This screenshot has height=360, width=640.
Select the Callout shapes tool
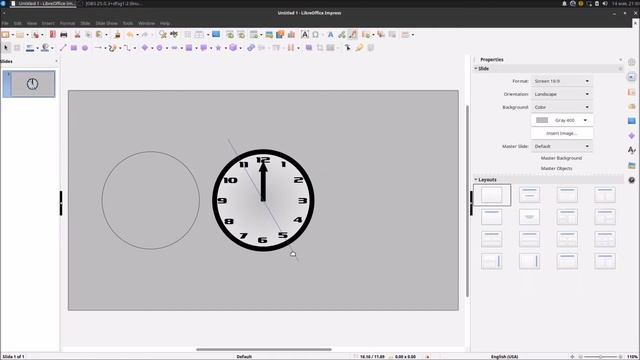204,48
